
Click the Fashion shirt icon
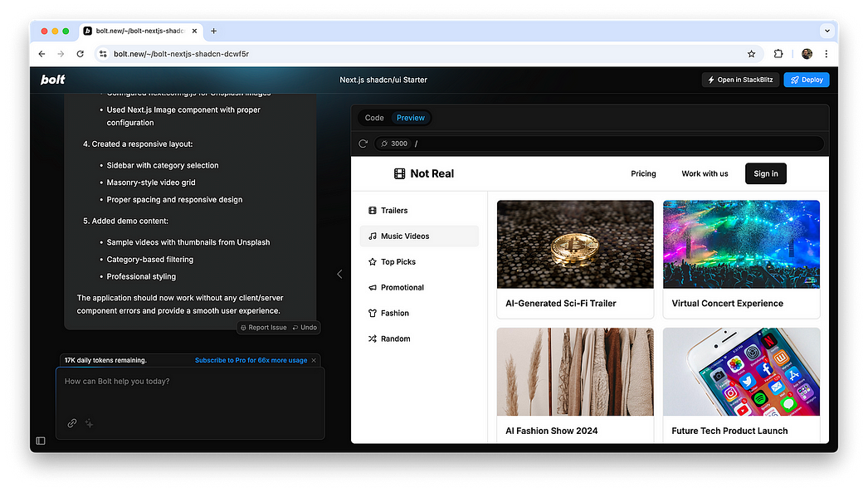[x=373, y=314]
